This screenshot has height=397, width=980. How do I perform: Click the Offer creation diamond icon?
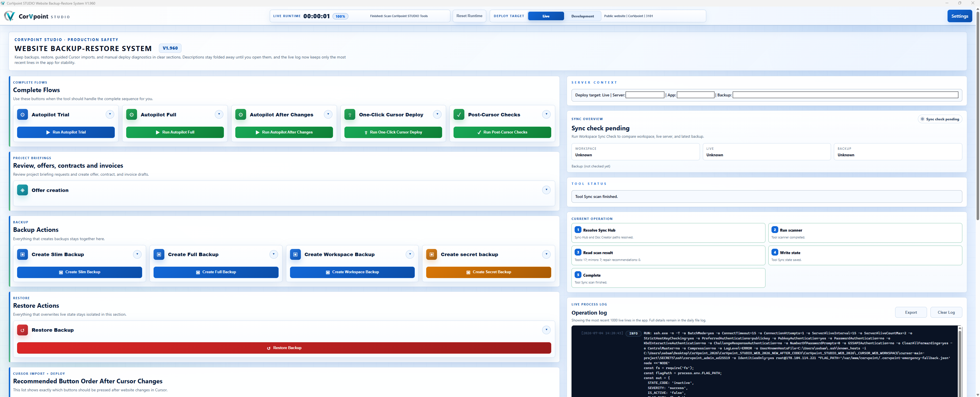tap(23, 190)
